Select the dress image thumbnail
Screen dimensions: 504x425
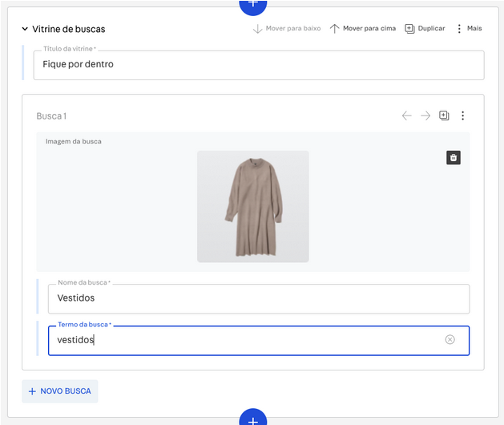[252, 206]
